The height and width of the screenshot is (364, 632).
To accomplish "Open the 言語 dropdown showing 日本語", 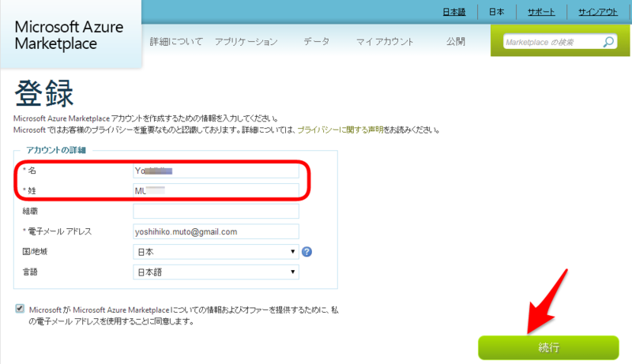I will 216,272.
